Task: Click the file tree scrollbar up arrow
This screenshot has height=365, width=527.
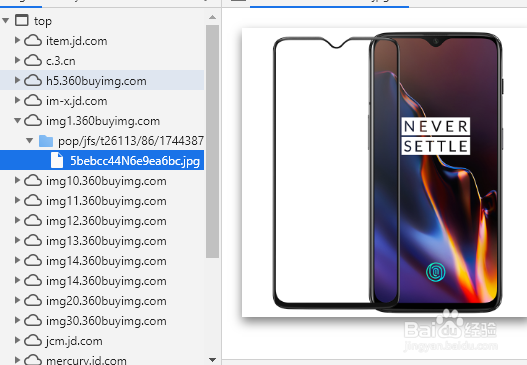Action: pyautogui.click(x=212, y=17)
